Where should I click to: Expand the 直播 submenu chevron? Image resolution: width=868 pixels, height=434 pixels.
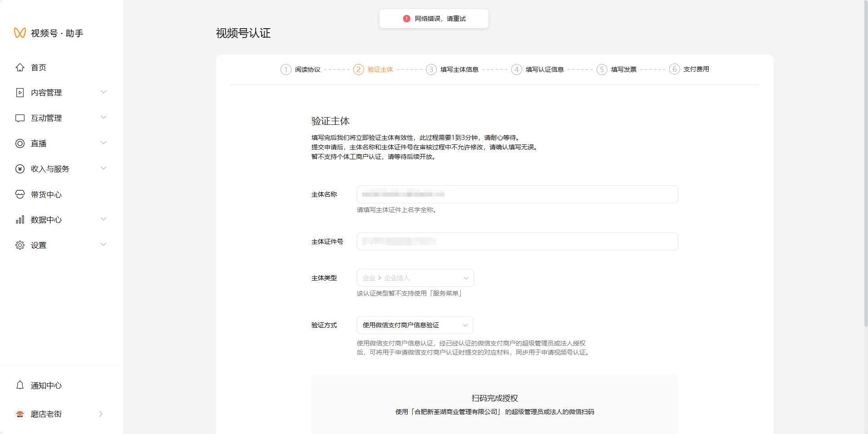click(x=104, y=143)
